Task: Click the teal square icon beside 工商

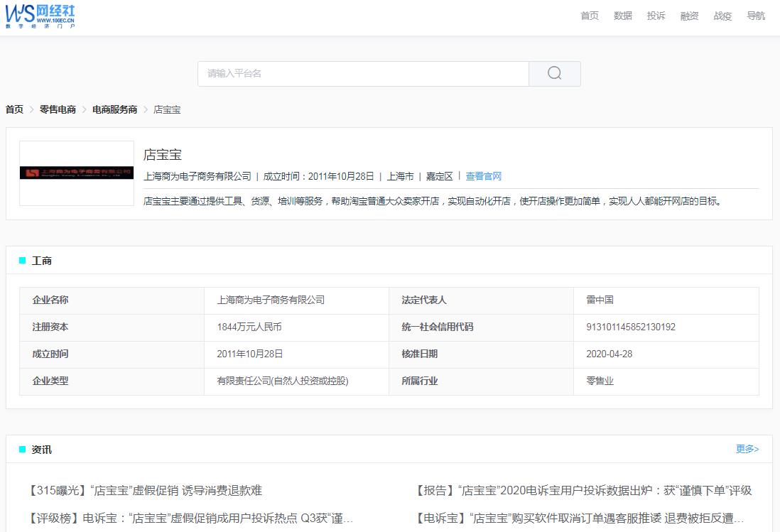Action: [x=21, y=261]
